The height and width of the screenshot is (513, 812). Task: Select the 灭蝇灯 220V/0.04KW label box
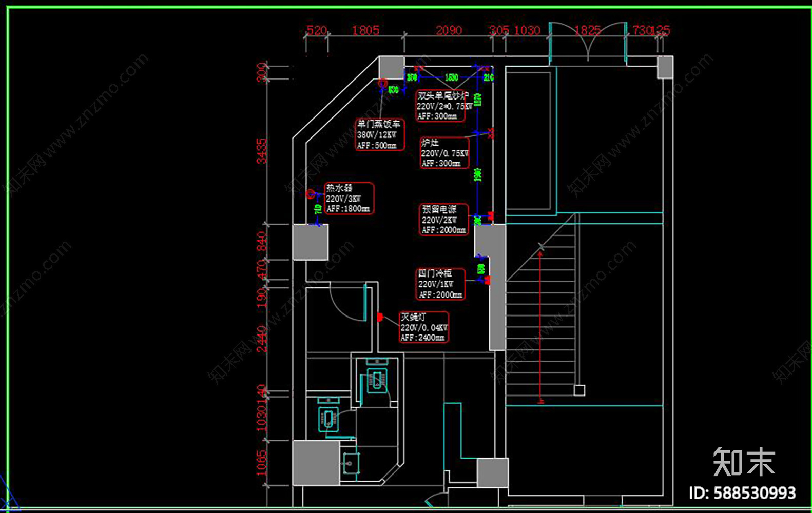423,327
